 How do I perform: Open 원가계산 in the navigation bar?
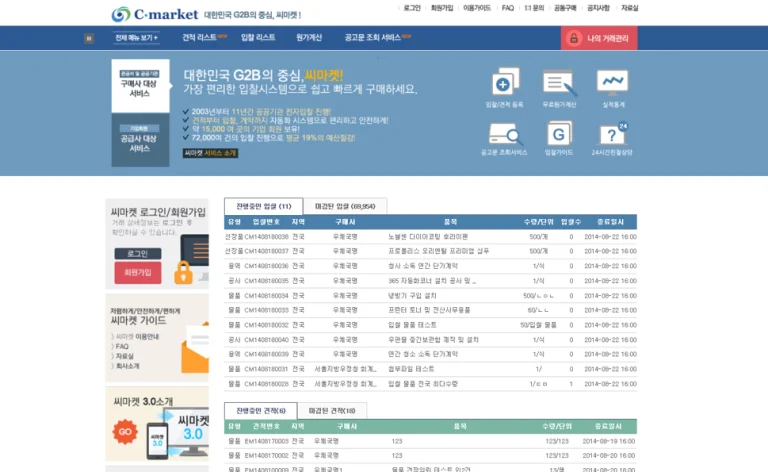pos(309,38)
